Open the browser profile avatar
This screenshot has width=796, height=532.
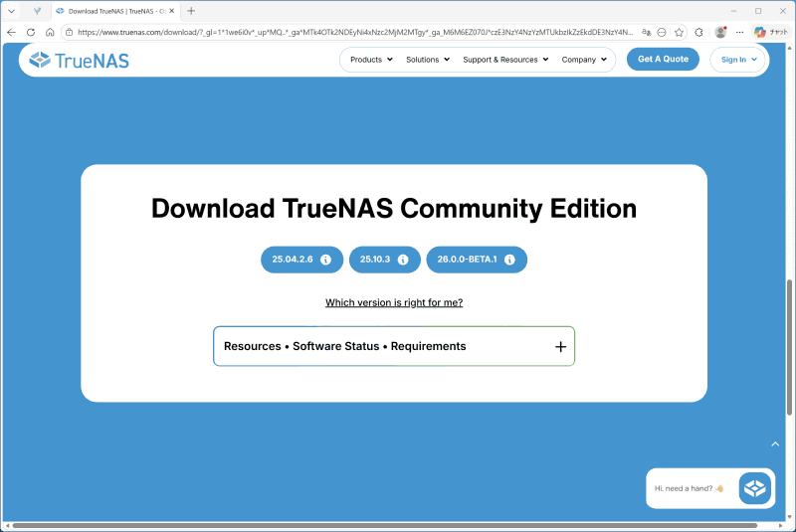[x=720, y=32]
